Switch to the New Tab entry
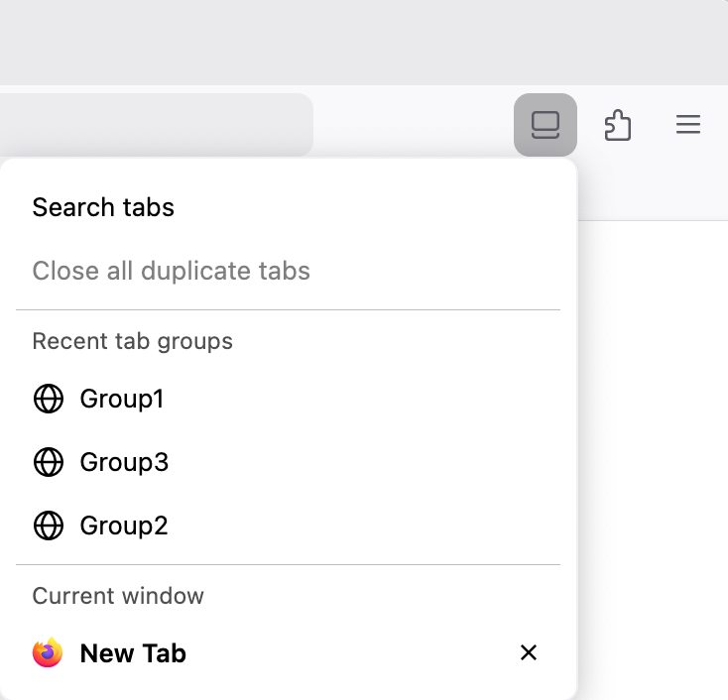This screenshot has height=700, width=728. pyautogui.click(x=133, y=653)
